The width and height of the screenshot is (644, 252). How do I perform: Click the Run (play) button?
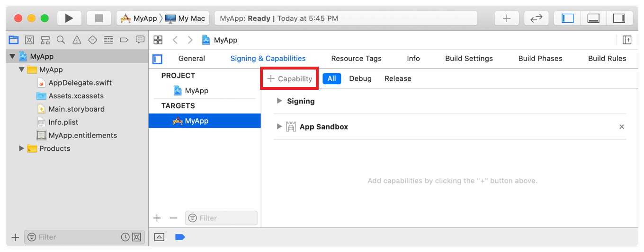coord(69,18)
